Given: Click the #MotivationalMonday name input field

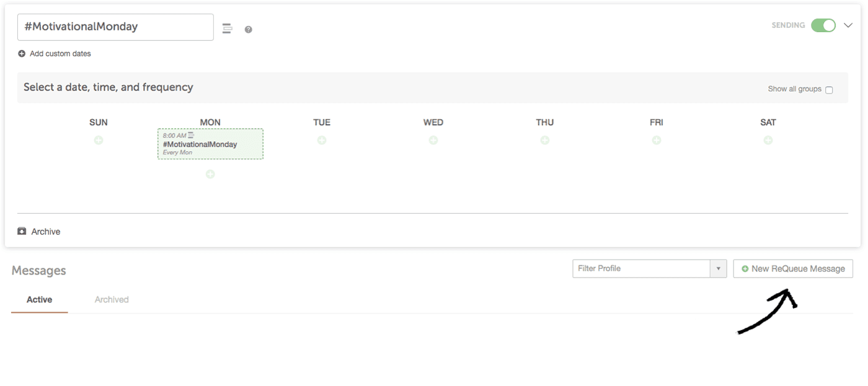Looking at the screenshot, I should pyautogui.click(x=115, y=27).
